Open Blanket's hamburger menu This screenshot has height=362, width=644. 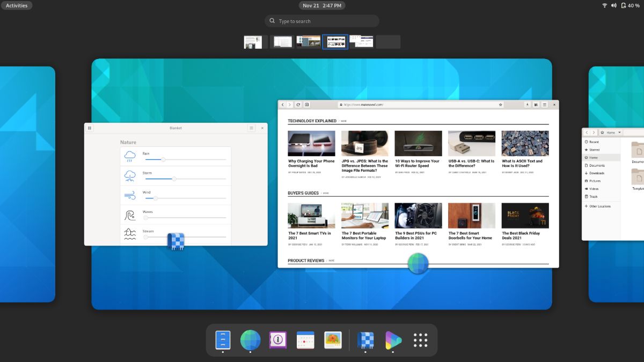251,128
